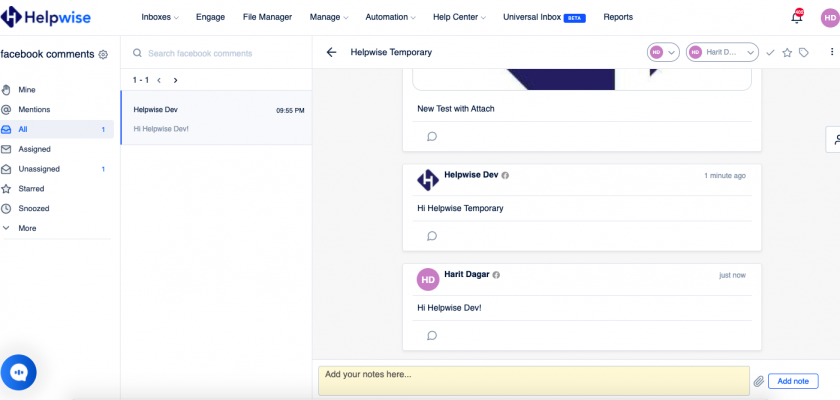The width and height of the screenshot is (840, 400).
Task: Open the Helpwise Dev conversation in list
Action: point(216,118)
